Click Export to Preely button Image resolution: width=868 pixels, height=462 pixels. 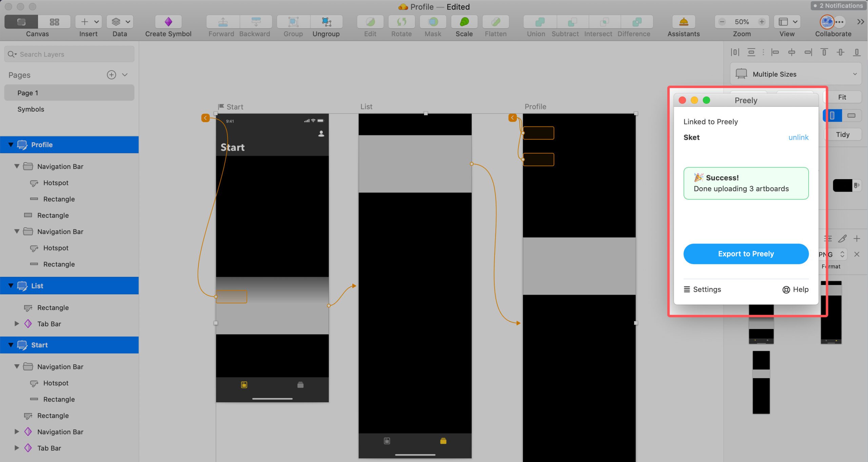746,253
